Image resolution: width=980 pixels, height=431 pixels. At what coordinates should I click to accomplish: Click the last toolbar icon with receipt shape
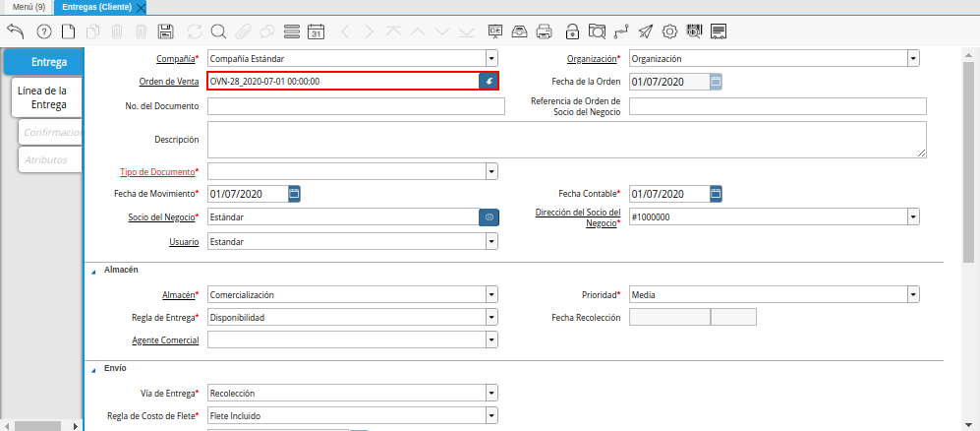click(719, 31)
